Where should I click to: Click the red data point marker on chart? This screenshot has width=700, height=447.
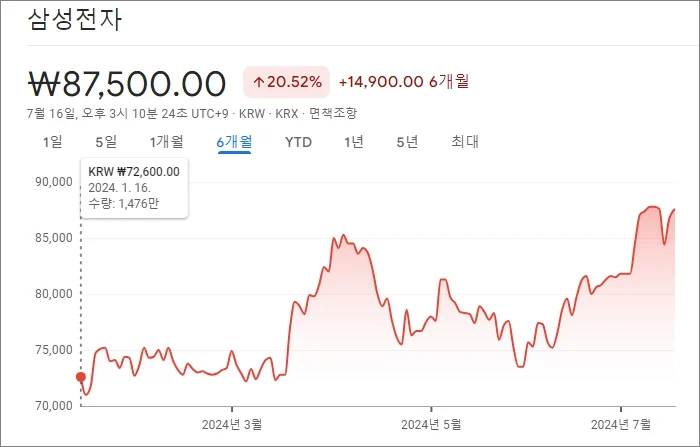[81, 377]
